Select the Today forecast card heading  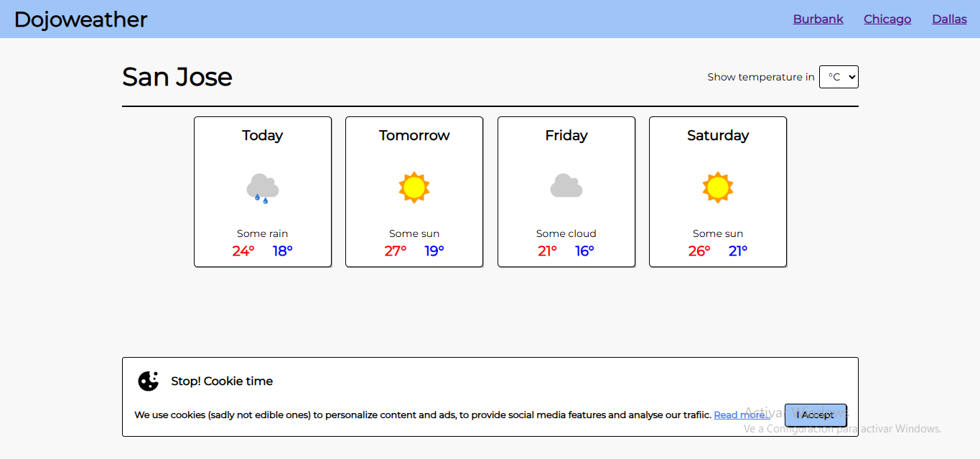[x=262, y=135]
